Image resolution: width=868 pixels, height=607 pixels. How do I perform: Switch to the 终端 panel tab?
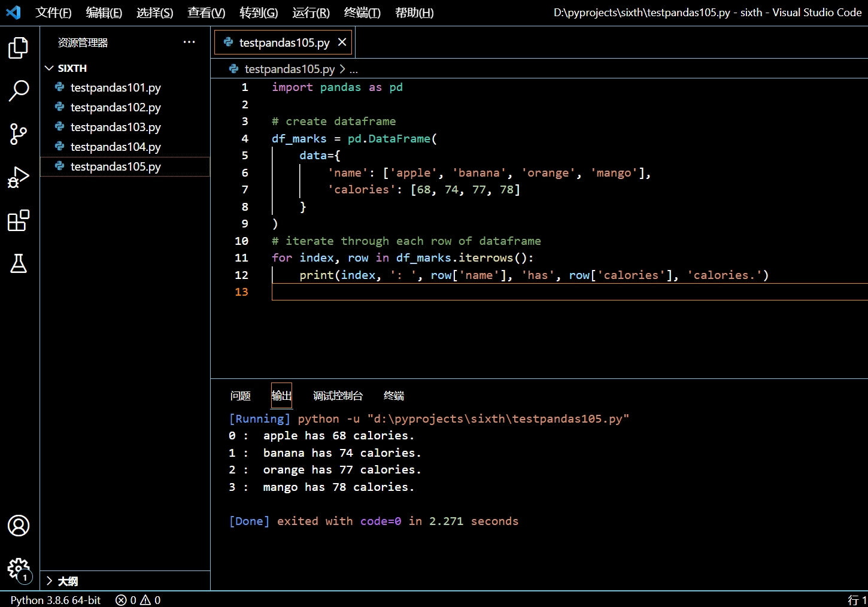point(394,396)
